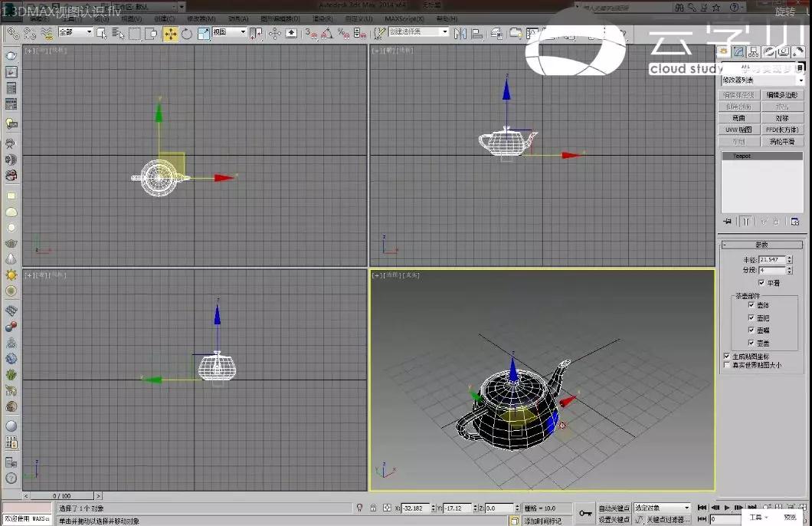Click the X coordinate input field

tap(416, 508)
